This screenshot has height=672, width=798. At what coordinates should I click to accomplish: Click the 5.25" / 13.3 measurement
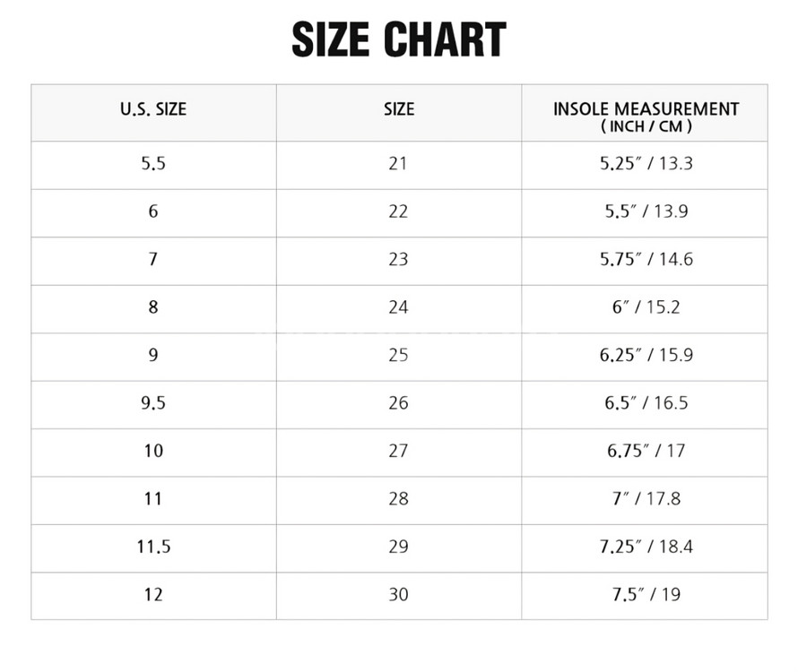(646, 163)
